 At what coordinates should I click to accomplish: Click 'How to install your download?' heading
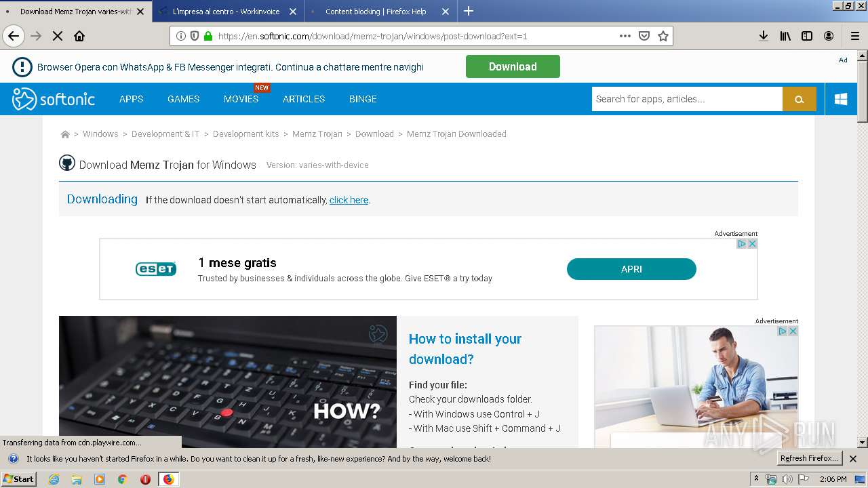(465, 349)
